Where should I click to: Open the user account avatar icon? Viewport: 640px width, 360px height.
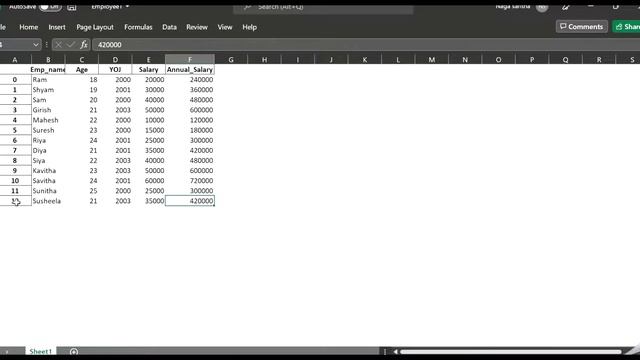point(542,7)
